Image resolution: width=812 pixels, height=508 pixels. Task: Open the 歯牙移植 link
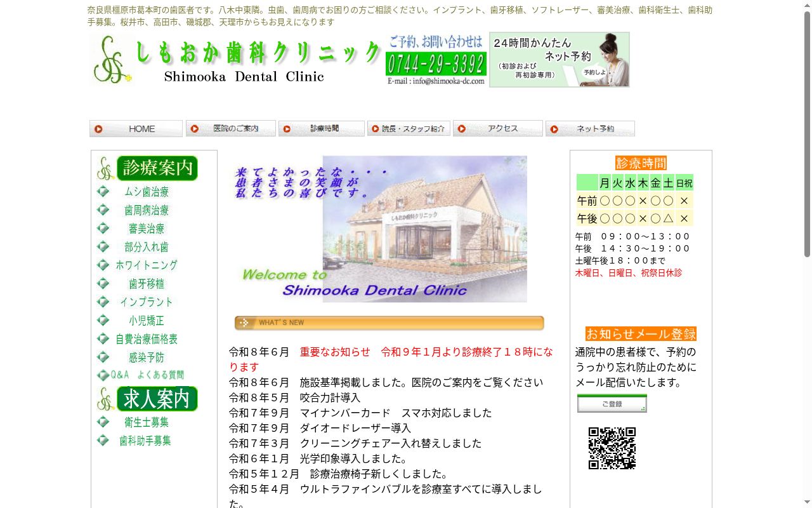tap(147, 284)
